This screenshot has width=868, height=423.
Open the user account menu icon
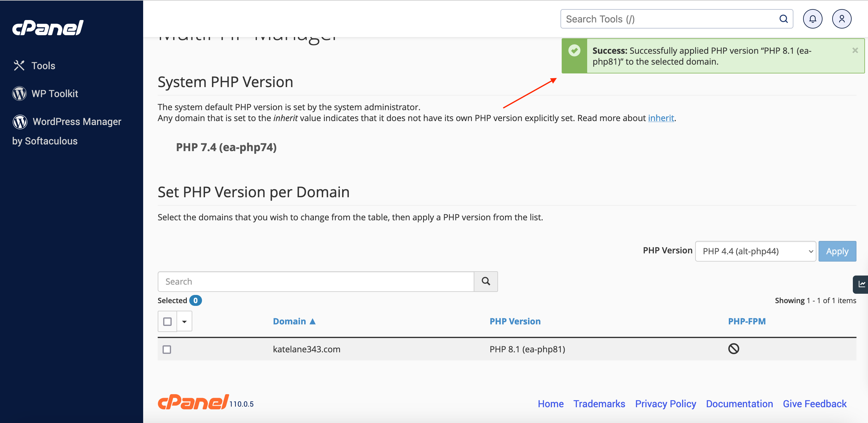[841, 19]
